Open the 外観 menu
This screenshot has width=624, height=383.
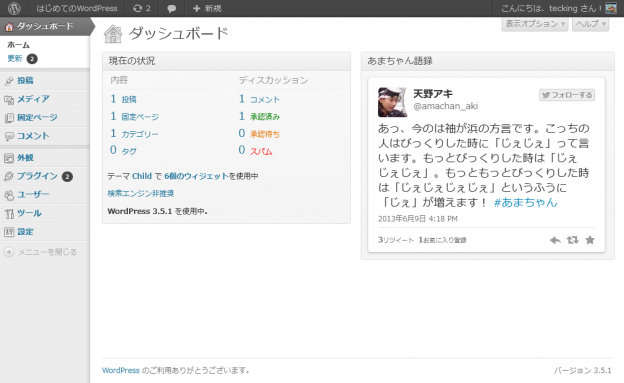pos(25,158)
